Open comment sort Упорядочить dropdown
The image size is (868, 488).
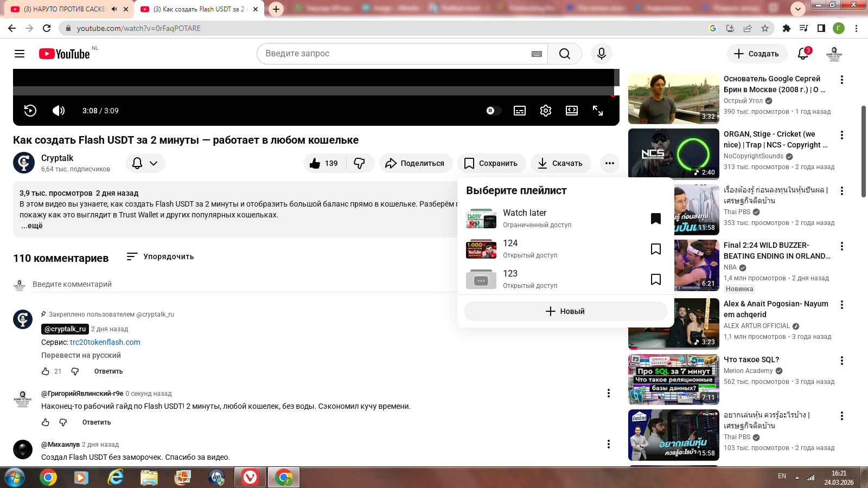click(160, 256)
